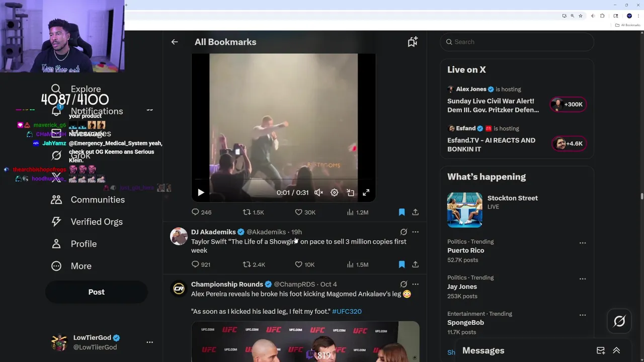Open the Puerto Rico trending topic
Viewport: 644px width, 362px height.
[x=465, y=250]
